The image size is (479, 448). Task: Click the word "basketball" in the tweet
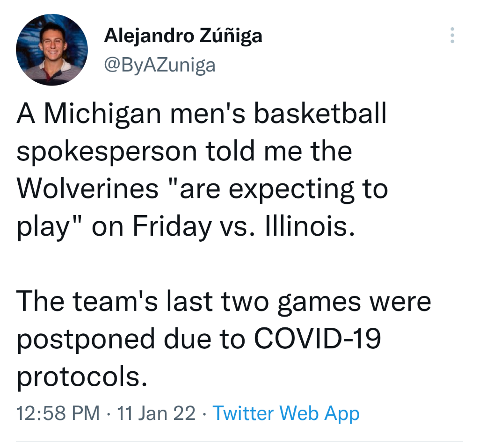[320, 115]
